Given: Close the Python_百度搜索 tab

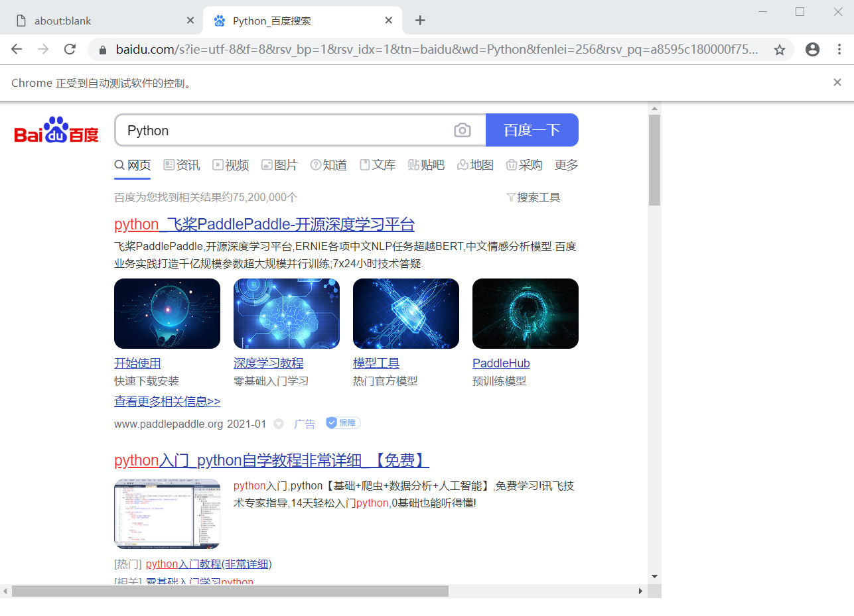Looking at the screenshot, I should tap(390, 21).
